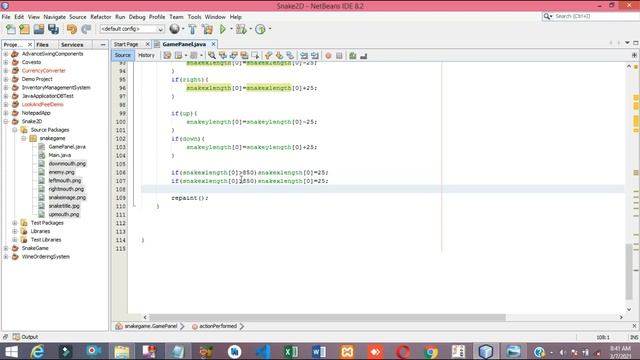Click line number 109 in the gutter

[121, 198]
